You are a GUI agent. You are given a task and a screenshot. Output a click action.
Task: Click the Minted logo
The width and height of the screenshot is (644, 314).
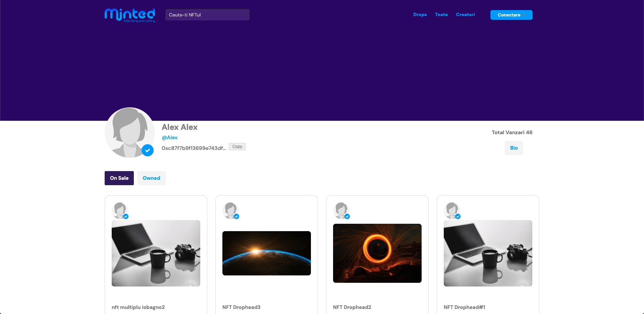pyautogui.click(x=130, y=15)
